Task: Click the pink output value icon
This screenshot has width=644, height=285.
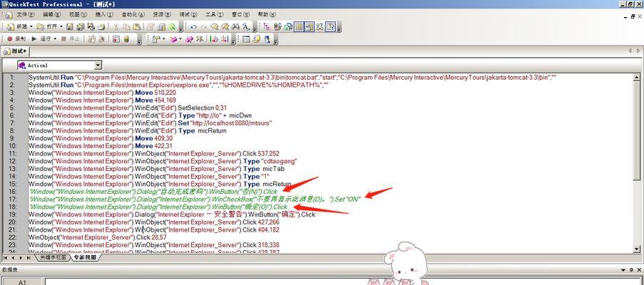Action: [174, 39]
